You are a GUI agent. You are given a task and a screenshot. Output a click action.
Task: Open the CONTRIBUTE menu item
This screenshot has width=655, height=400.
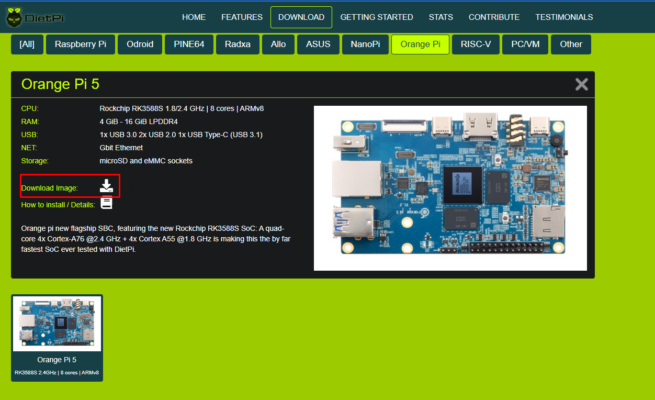(494, 17)
